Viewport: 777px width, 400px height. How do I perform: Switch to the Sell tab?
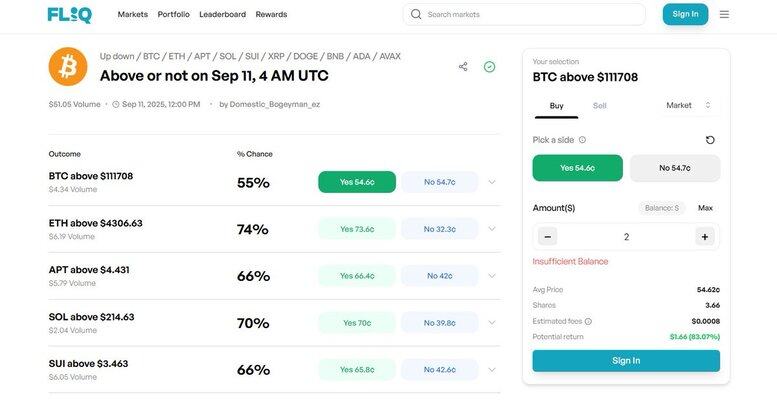(x=600, y=106)
